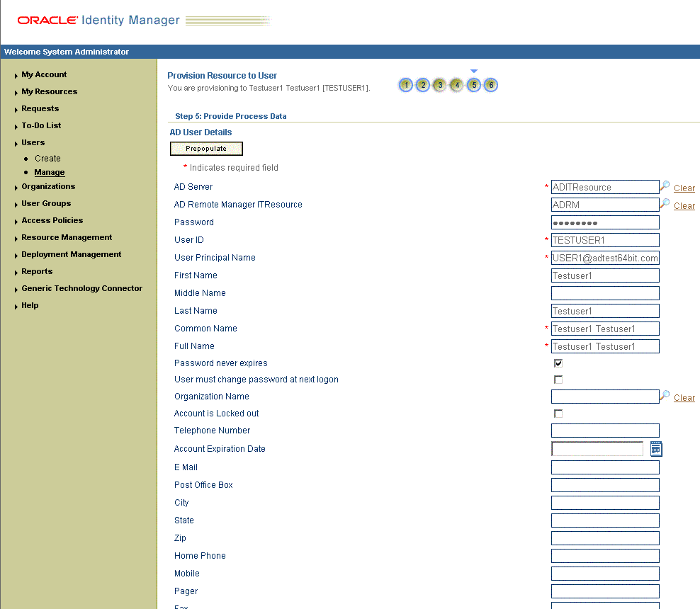700x609 pixels.
Task: Open Generic Technology Connector menu item
Action: pos(81,288)
